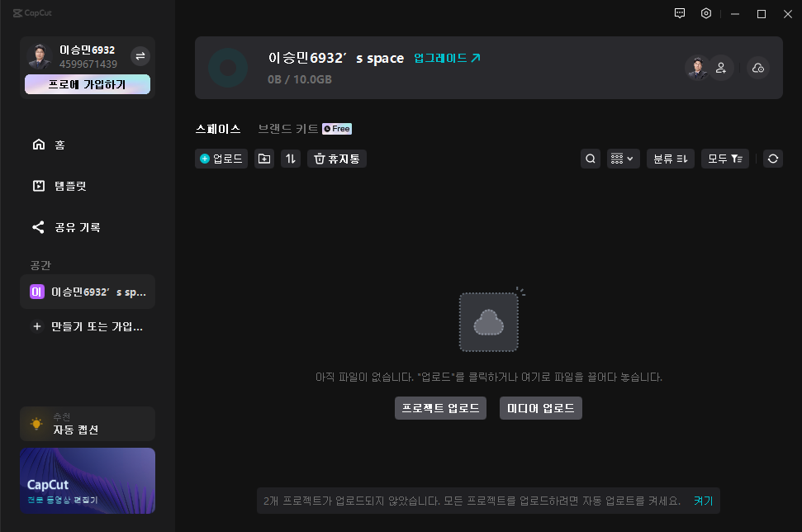Click the CapCut logo in the title bar

coord(32,12)
